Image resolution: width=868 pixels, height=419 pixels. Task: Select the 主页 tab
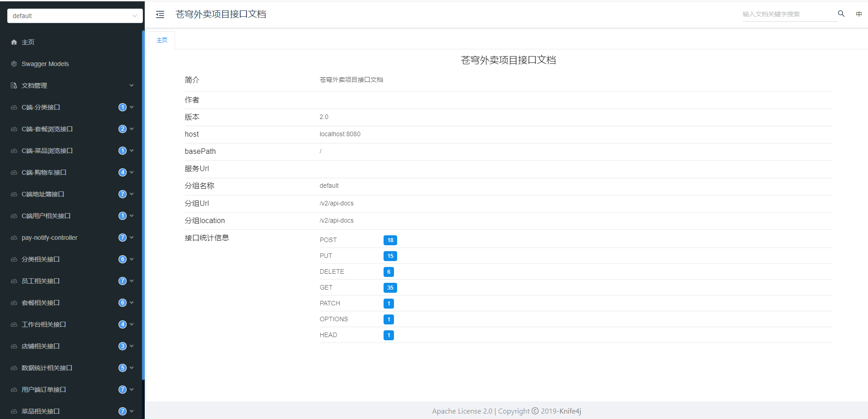pyautogui.click(x=162, y=40)
